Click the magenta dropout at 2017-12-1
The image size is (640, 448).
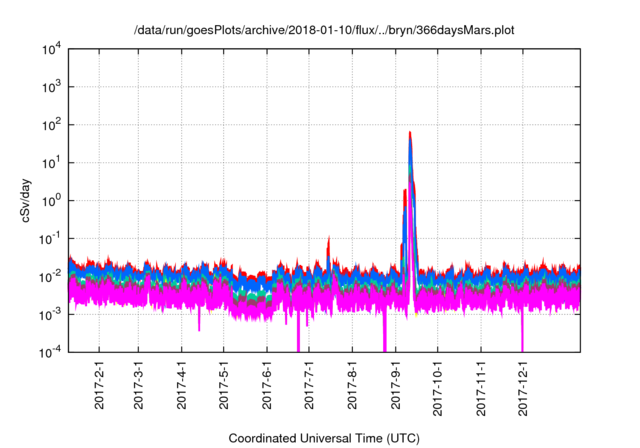tap(522, 330)
